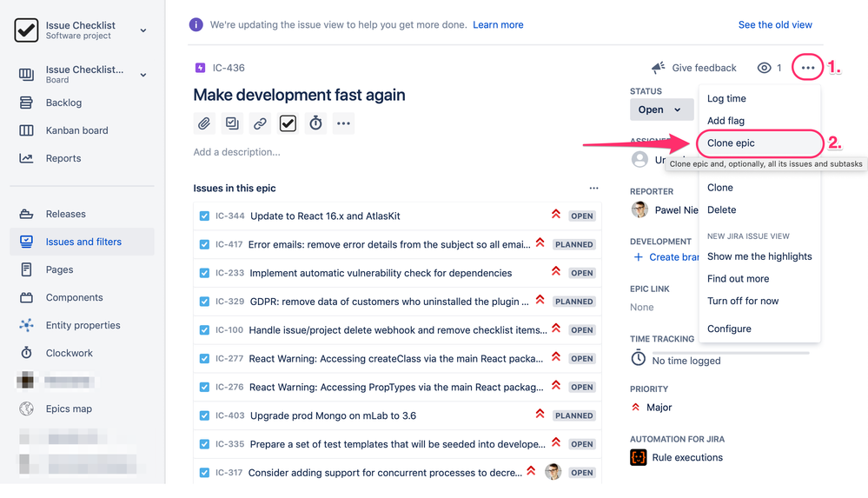Select Show me the highlights
868x498 pixels.
(759, 256)
